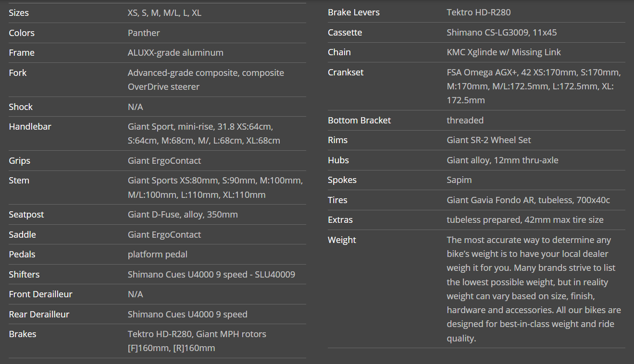The image size is (634, 364).
Task: Click the Handlebar row label
Action: click(x=30, y=127)
